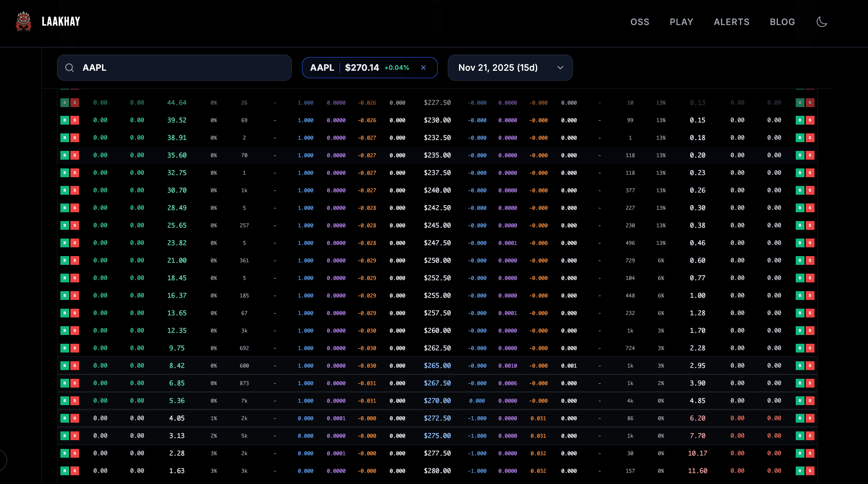Click the Laakhay logo icon
Image resolution: width=868 pixels, height=484 pixels.
pyautogui.click(x=23, y=21)
